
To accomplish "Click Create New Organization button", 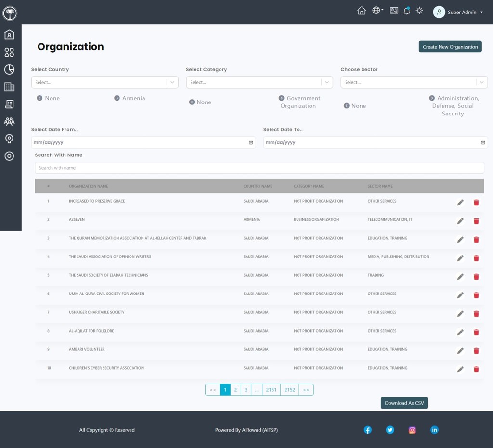I will click(450, 47).
